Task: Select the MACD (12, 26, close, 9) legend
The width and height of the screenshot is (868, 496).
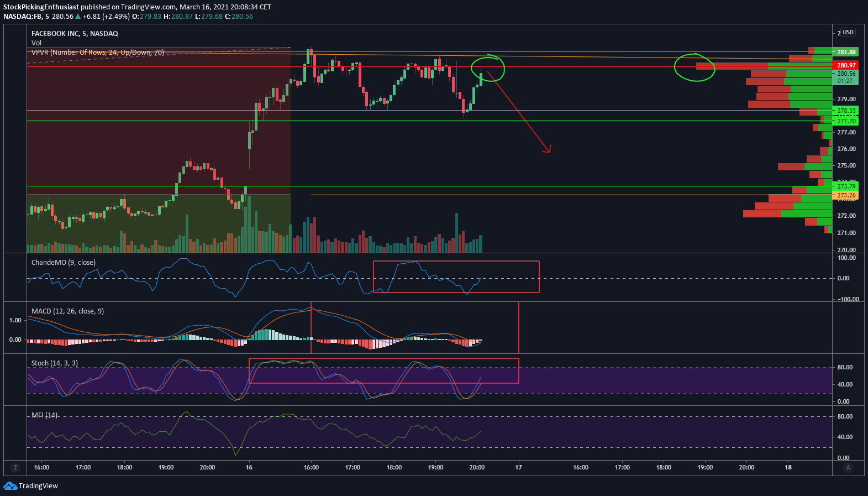Action: pos(67,311)
